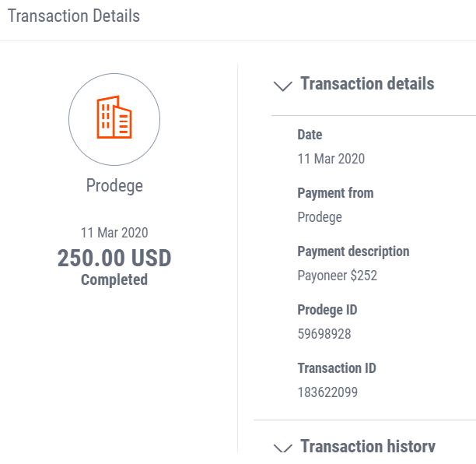Select the 250.00 USD amount text
Screen dimensions: 476x464
click(x=114, y=258)
